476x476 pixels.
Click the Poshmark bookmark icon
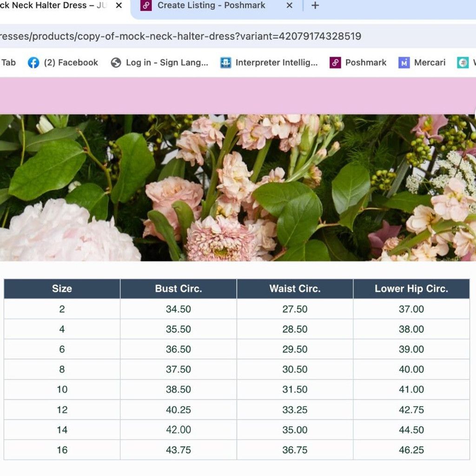coord(335,63)
